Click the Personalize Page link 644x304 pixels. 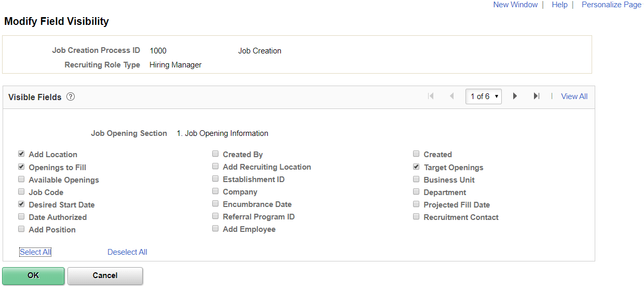point(611,5)
